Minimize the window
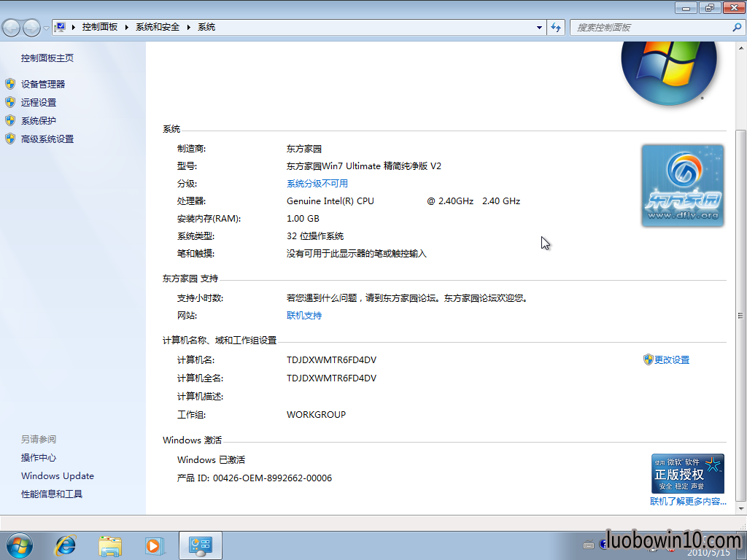 [686, 7]
